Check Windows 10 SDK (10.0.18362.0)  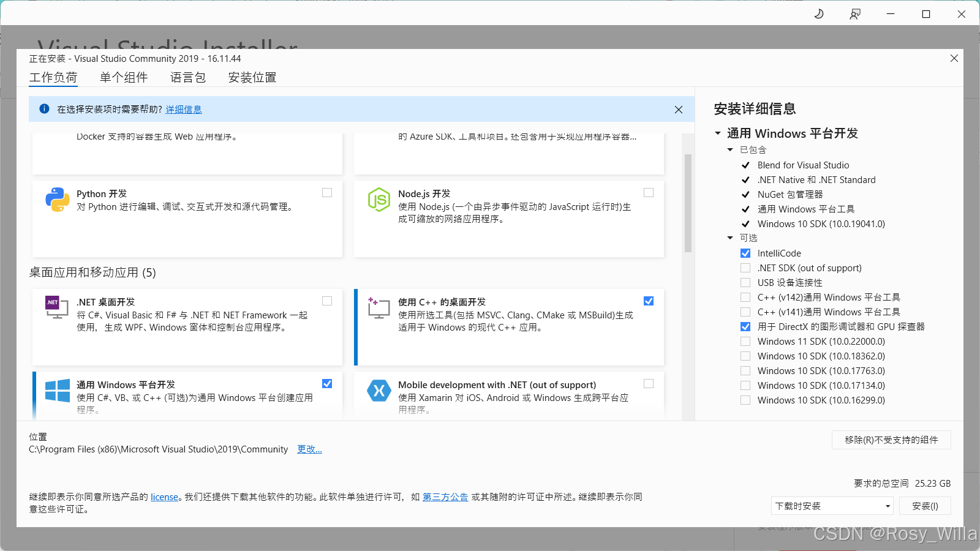coord(745,356)
